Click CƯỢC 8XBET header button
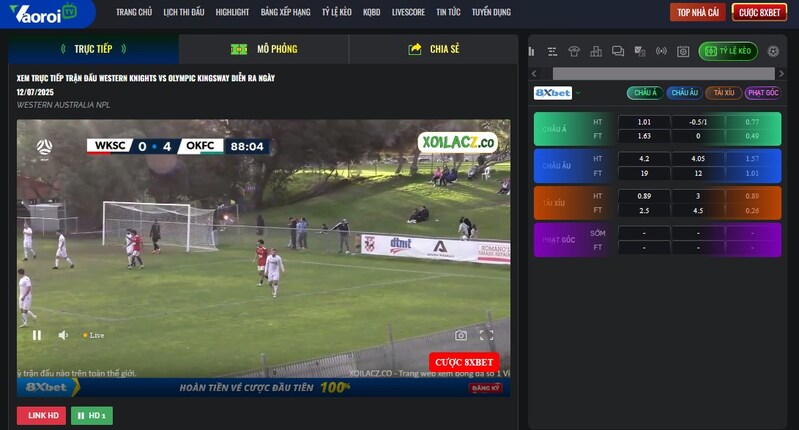The image size is (799, 430). click(x=759, y=13)
